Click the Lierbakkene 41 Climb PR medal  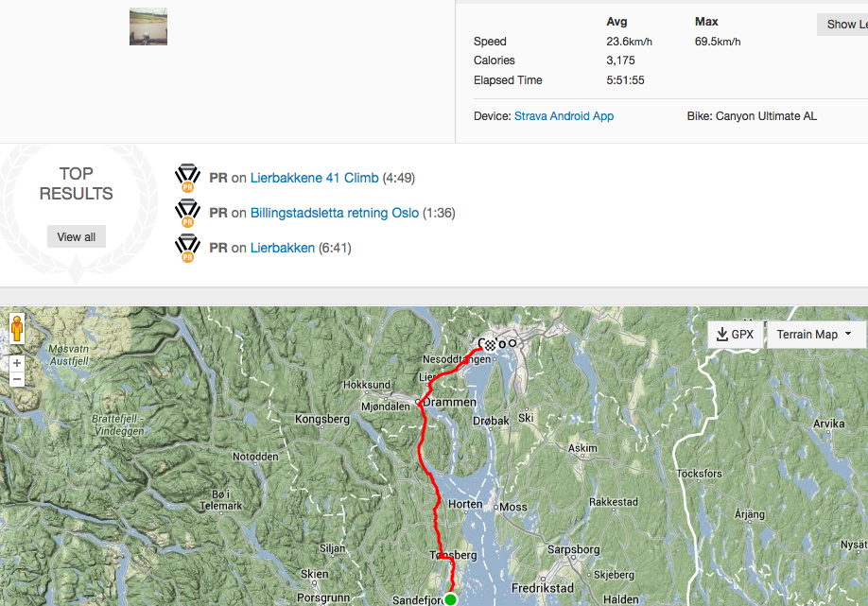(x=187, y=178)
